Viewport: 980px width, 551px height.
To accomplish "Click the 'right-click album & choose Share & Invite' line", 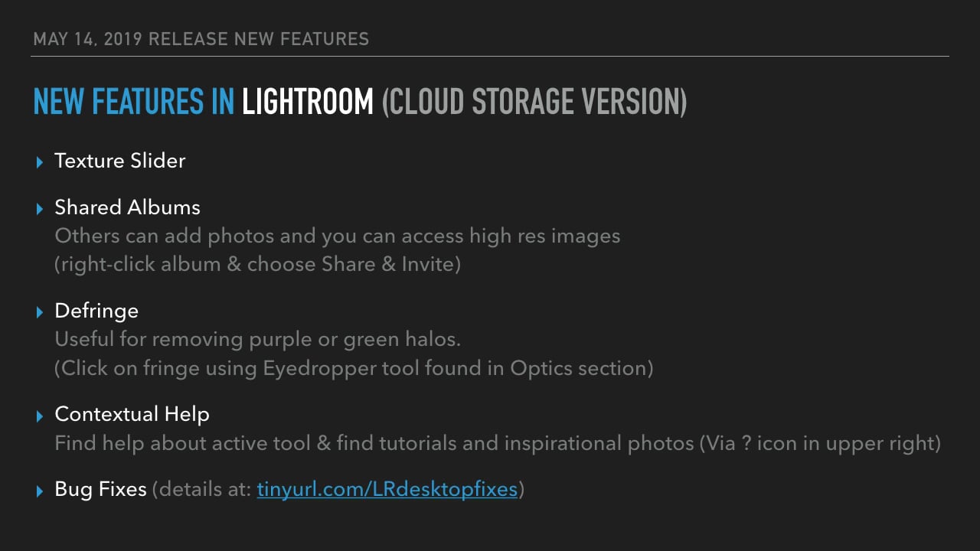I will 259,265.
